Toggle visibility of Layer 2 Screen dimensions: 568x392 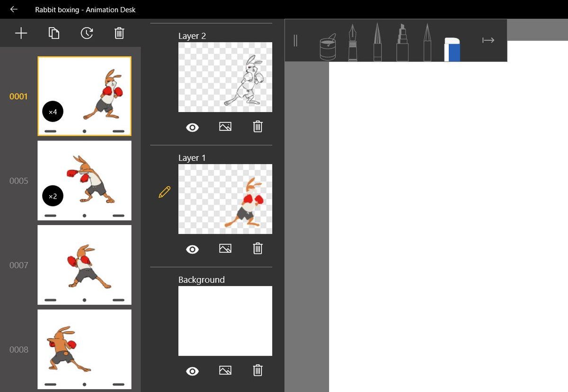point(192,127)
